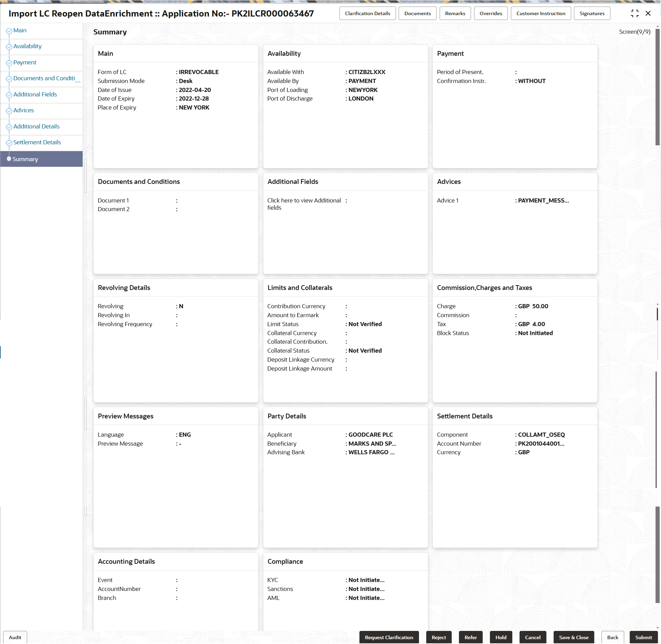The width and height of the screenshot is (661, 644).
Task: Click here to view Additional fields
Action: tap(304, 204)
